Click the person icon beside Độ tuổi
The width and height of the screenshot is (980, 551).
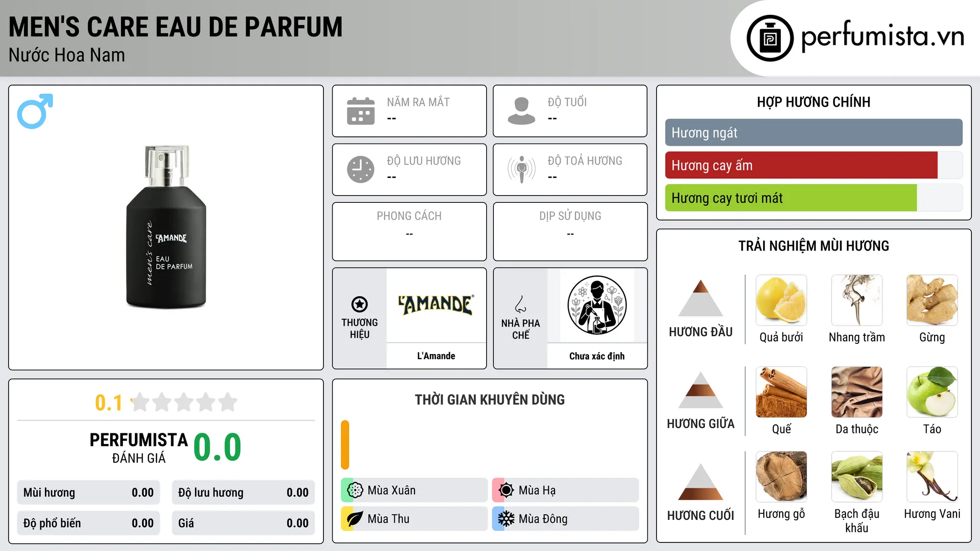521,111
